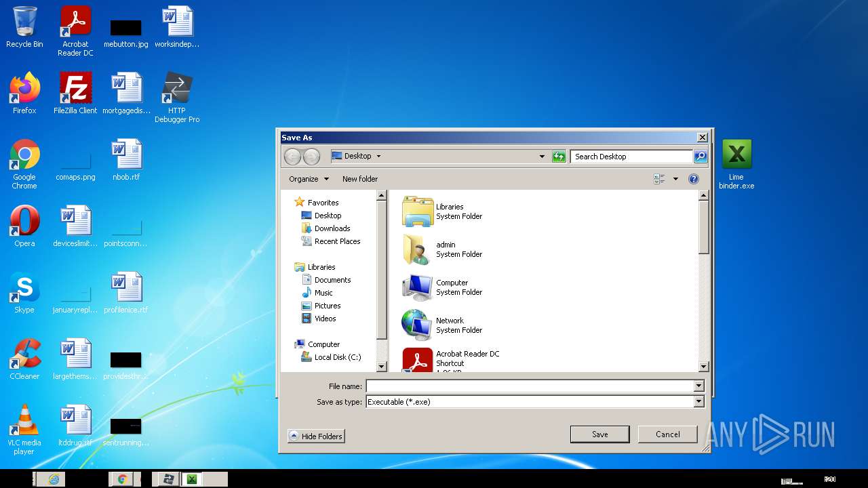The height and width of the screenshot is (488, 868).
Task: Click Hide Folders button
Action: coord(316,436)
